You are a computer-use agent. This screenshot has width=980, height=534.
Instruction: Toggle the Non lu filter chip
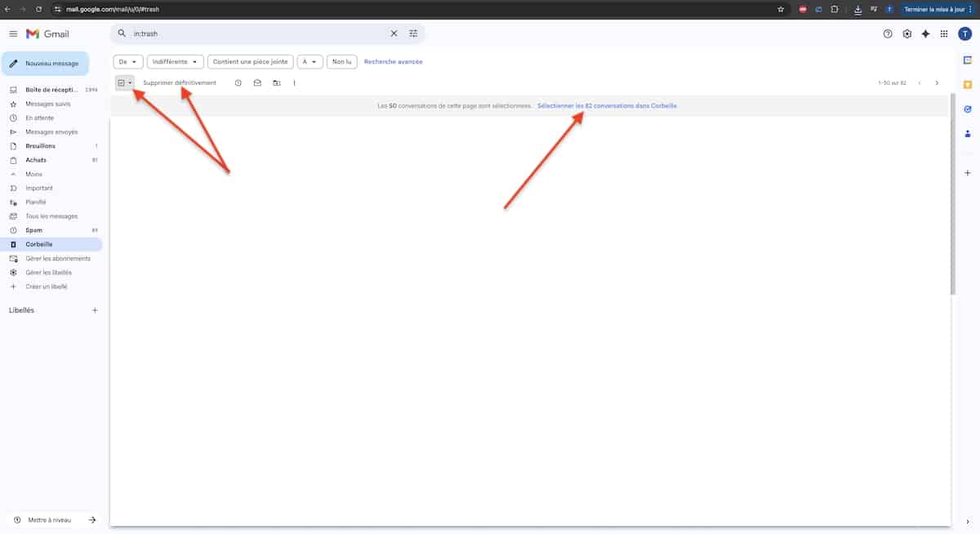(x=341, y=61)
